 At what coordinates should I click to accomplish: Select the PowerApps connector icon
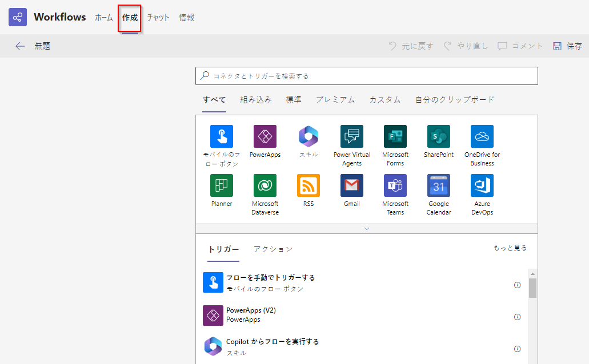click(x=265, y=137)
